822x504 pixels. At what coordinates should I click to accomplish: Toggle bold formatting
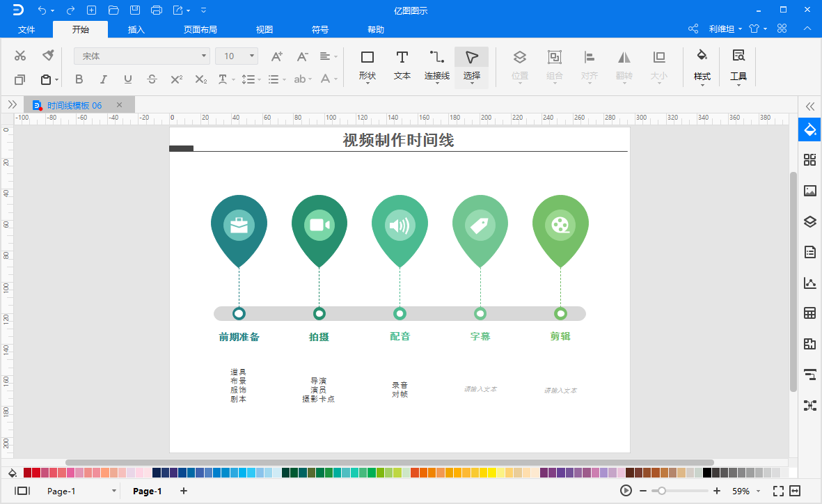[79, 79]
